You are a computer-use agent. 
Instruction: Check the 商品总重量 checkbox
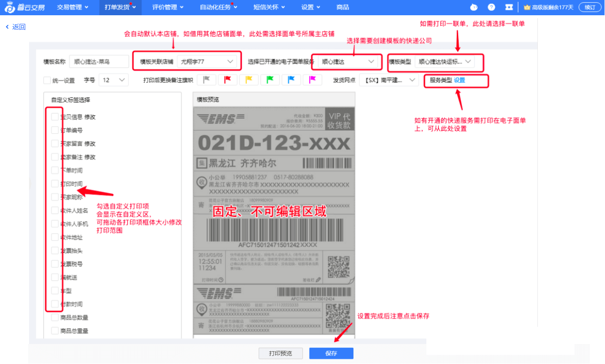pos(55,331)
